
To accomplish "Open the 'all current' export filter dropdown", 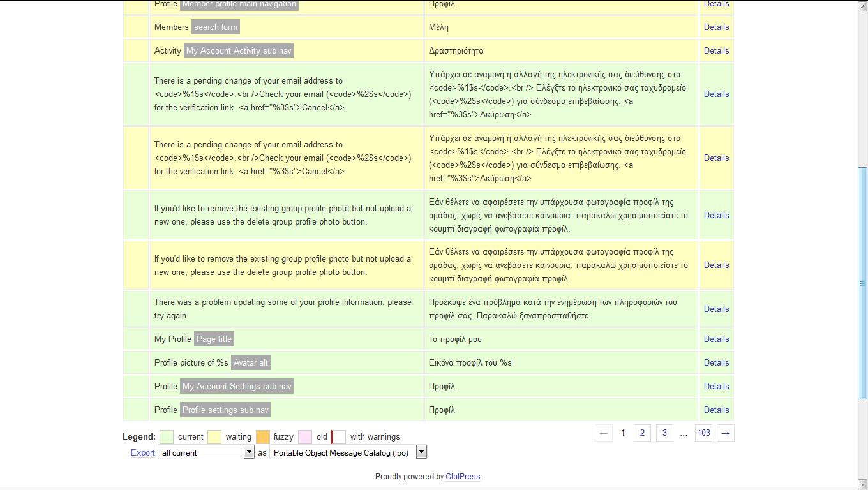I will tap(206, 452).
